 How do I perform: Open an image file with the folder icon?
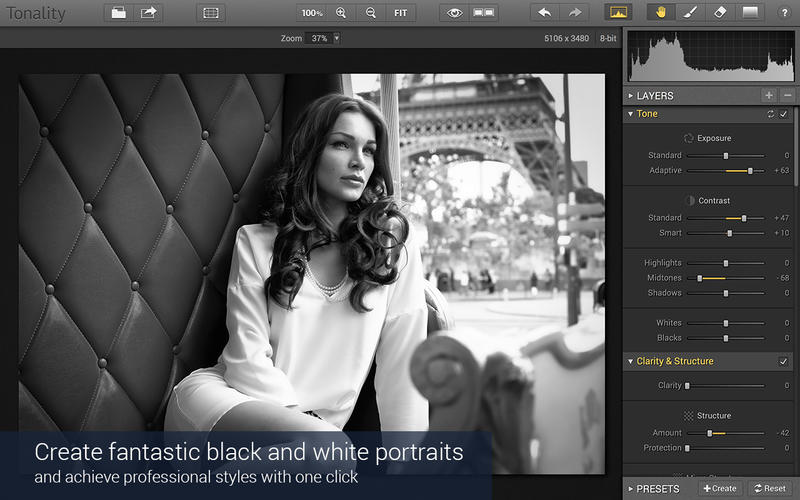[119, 13]
